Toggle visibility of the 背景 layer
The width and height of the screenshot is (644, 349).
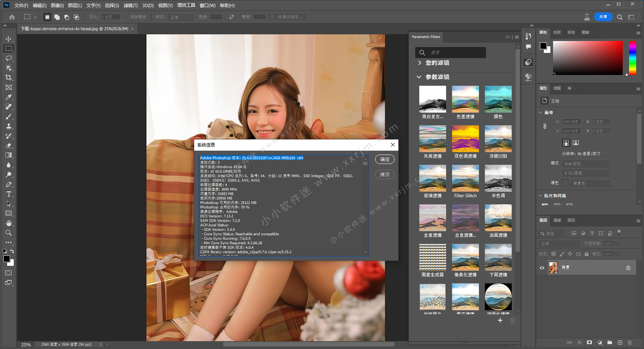[x=542, y=268]
